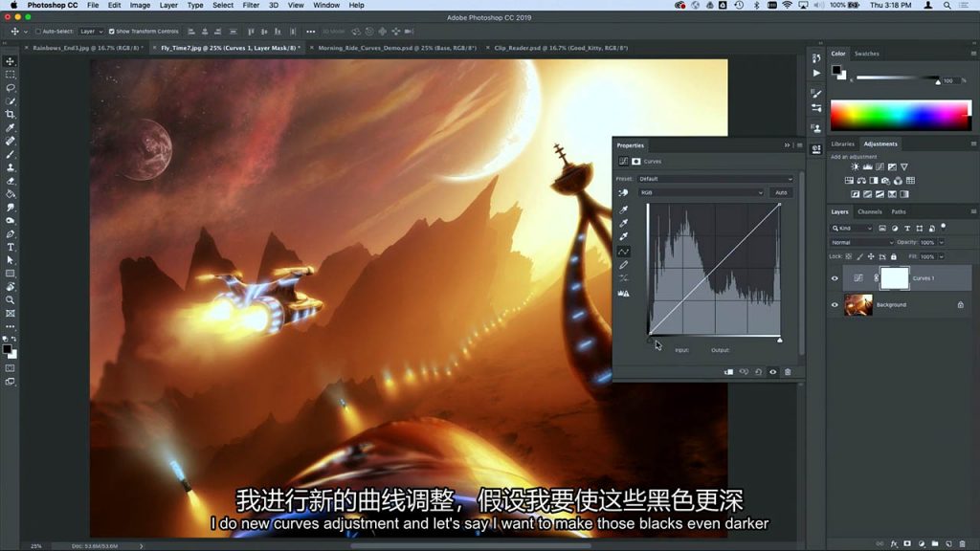Open the Curves Preset dropdown
The width and height of the screenshot is (980, 551).
(716, 179)
